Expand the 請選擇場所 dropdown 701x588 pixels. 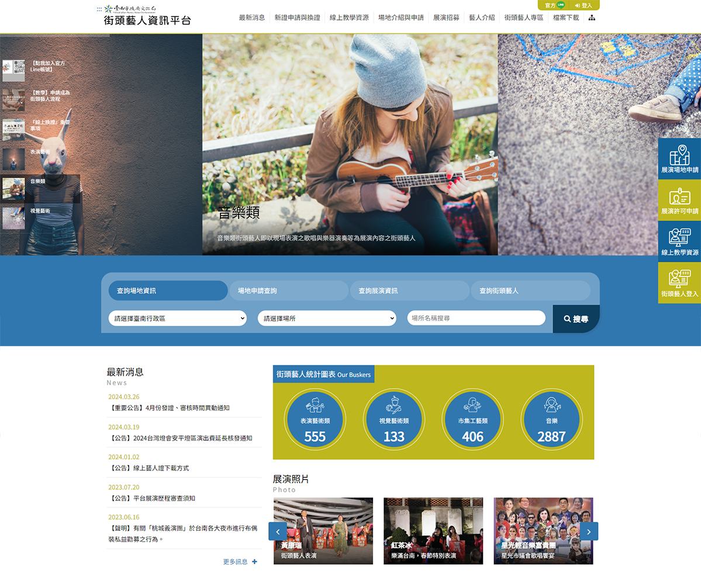pyautogui.click(x=327, y=318)
